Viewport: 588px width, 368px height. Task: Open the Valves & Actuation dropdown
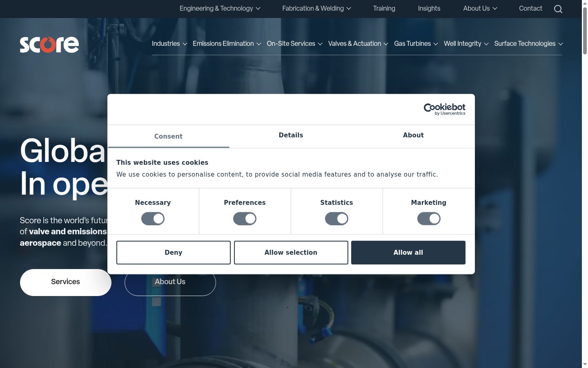[358, 44]
